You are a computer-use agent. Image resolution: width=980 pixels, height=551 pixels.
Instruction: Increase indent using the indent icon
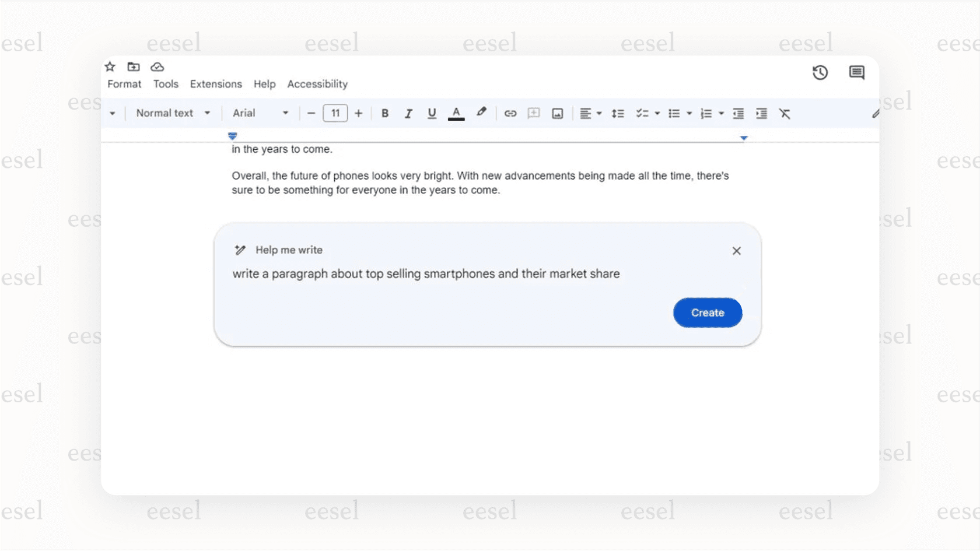pos(761,113)
